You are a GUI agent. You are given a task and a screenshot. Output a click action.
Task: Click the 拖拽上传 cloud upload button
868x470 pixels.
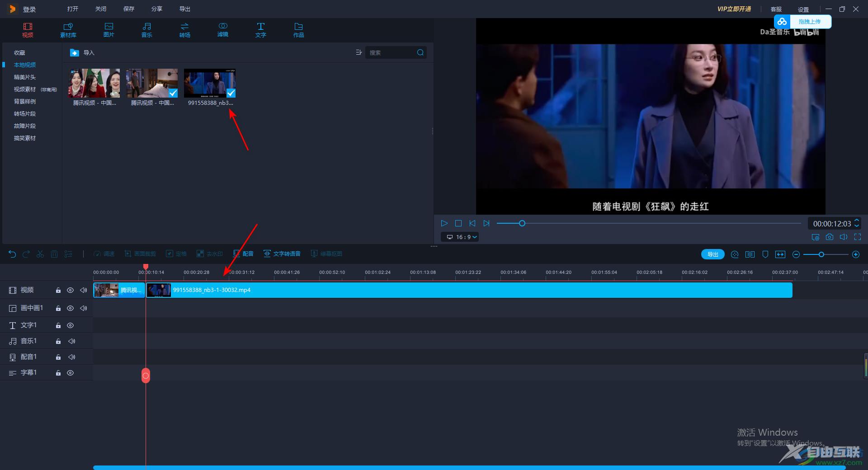click(x=803, y=22)
